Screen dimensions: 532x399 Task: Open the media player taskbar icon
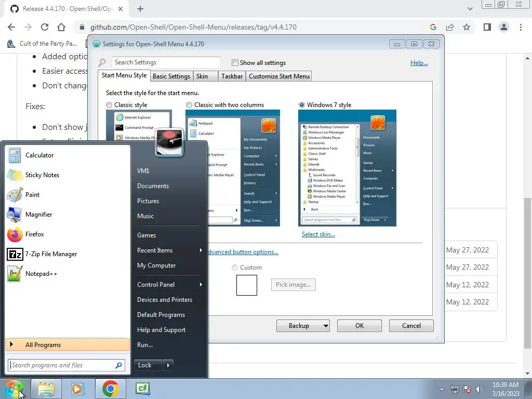[78, 389]
